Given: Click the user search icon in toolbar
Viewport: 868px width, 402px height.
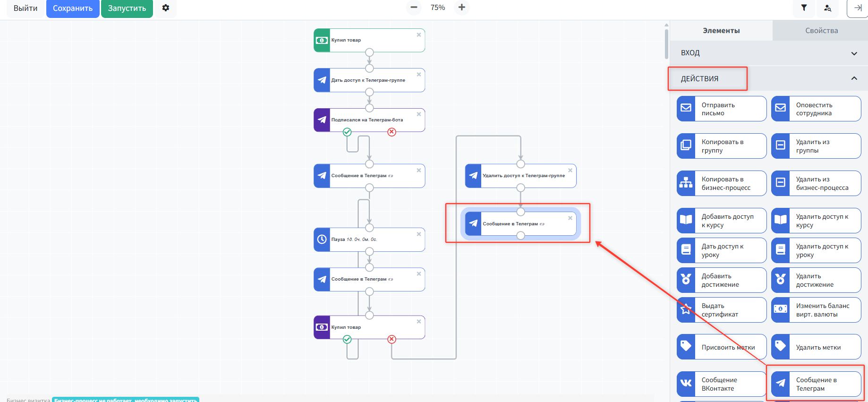Looking at the screenshot, I should [827, 8].
